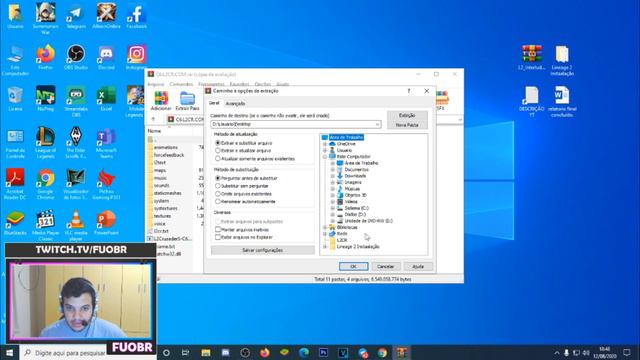The width and height of the screenshot is (640, 360).
Task: Switch to the Avançado tab
Action: 236,104
